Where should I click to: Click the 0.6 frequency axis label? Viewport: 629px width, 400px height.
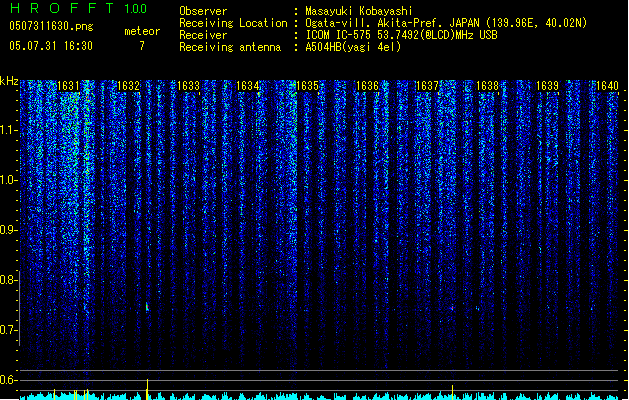8,380
